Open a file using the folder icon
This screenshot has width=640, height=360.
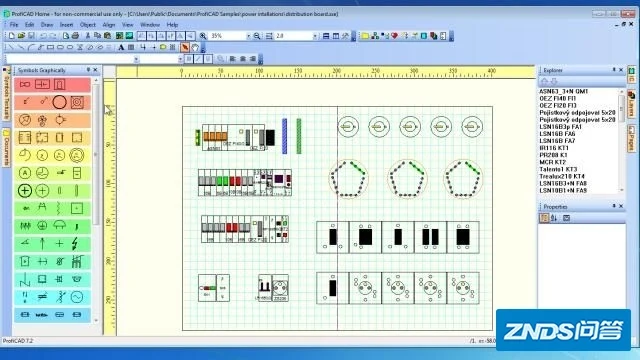point(21,36)
